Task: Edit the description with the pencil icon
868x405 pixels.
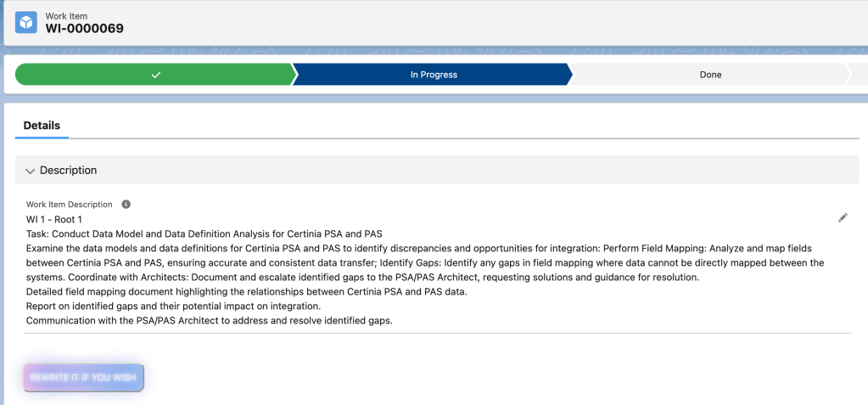Action: (843, 218)
